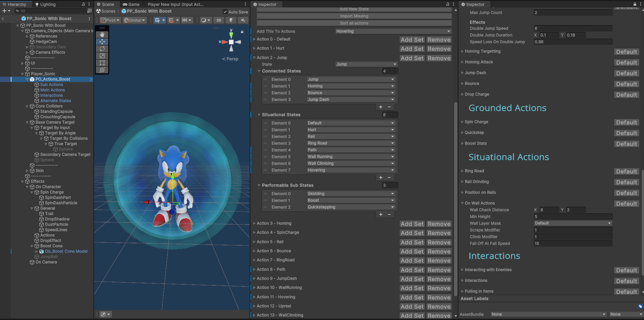Switch to the Game tab

pyautogui.click(x=131, y=4)
